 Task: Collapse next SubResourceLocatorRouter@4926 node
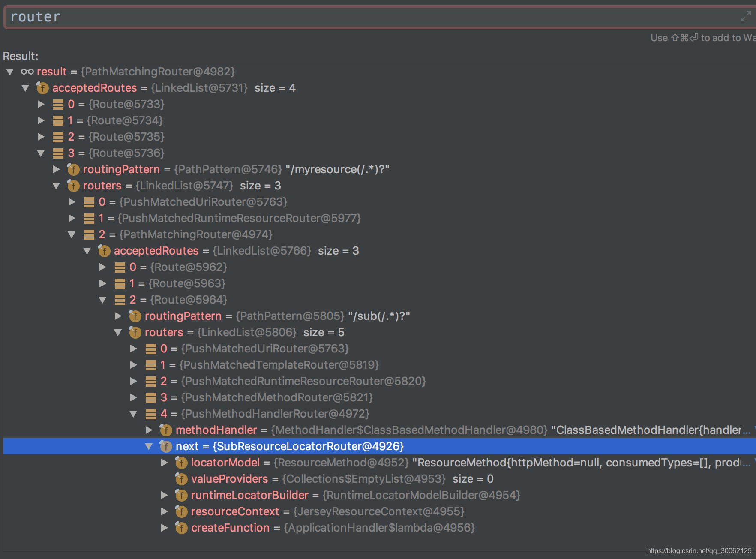click(x=149, y=446)
